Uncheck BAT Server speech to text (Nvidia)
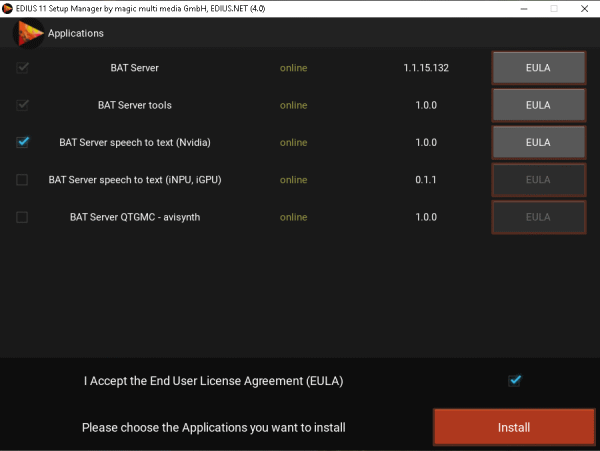Viewport: 600px width, 451px height. (x=22, y=142)
